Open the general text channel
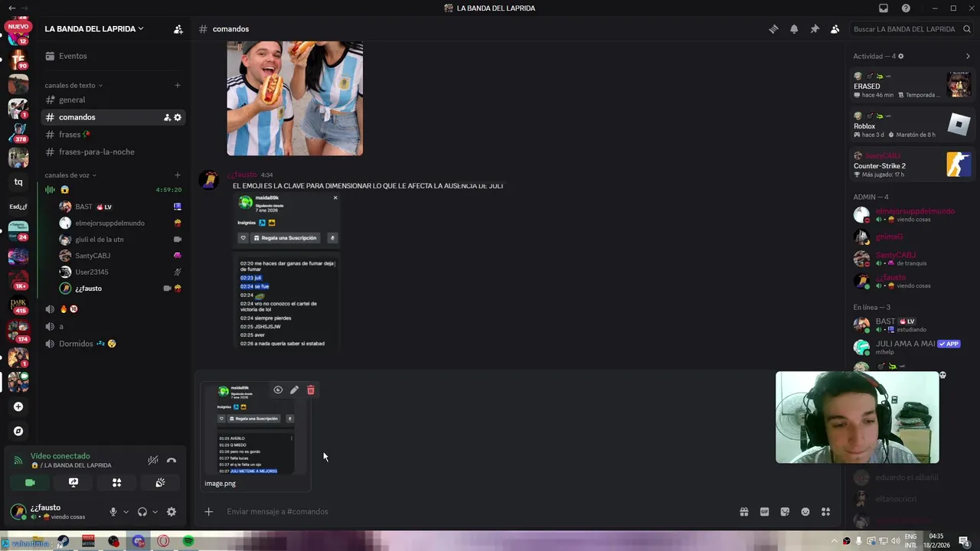The height and width of the screenshot is (551, 980). pyautogui.click(x=113, y=99)
